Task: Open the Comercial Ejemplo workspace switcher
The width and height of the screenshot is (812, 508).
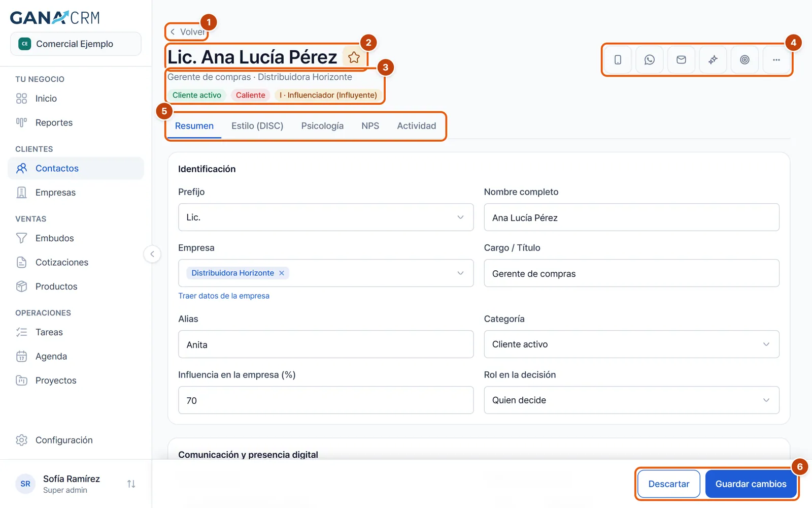Action: [76, 44]
